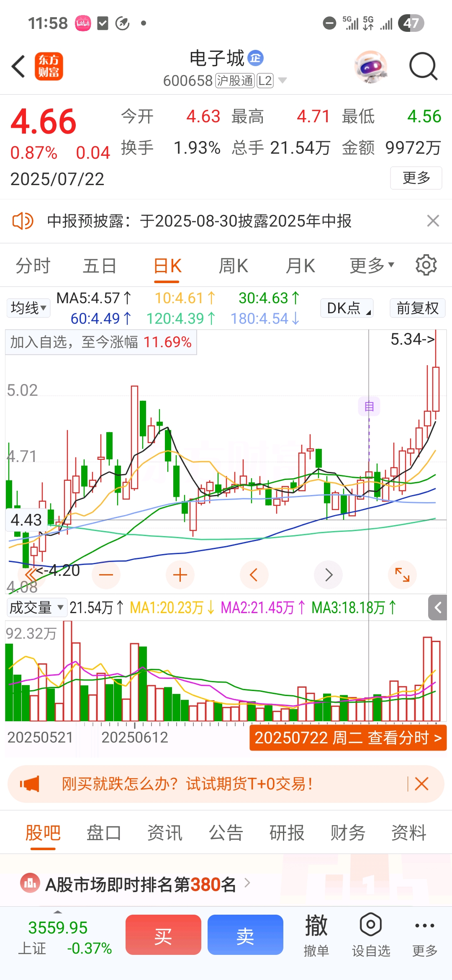Tap the speaker announcement icon
The image size is (452, 980).
tap(23, 221)
